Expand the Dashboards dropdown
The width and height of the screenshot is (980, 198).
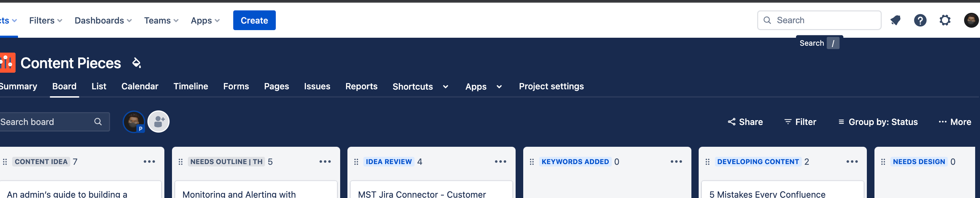click(103, 20)
